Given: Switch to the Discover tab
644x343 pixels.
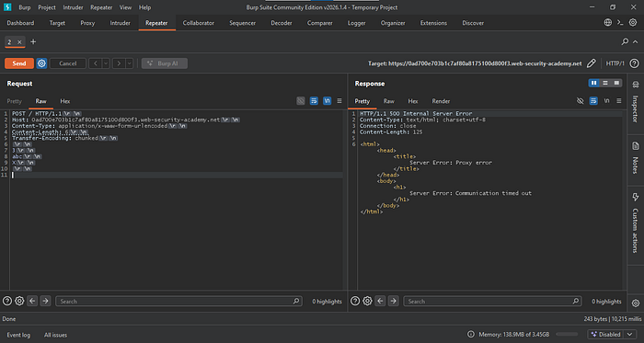Looking at the screenshot, I should [473, 23].
